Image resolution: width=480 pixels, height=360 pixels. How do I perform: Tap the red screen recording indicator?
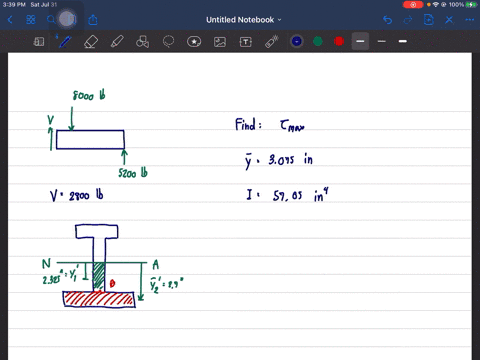pos(413,5)
